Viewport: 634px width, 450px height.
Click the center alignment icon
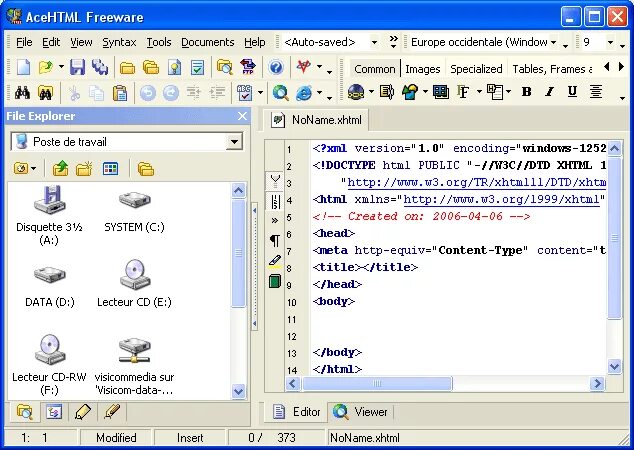click(595, 92)
